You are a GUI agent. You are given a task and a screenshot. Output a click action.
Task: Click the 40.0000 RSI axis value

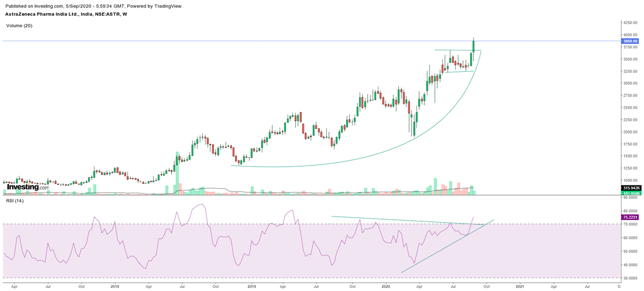(x=630, y=265)
